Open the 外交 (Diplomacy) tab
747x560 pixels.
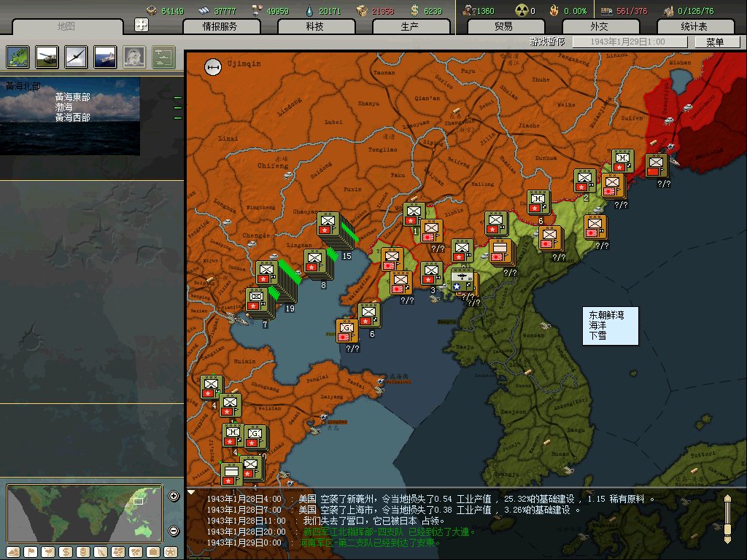tap(599, 26)
